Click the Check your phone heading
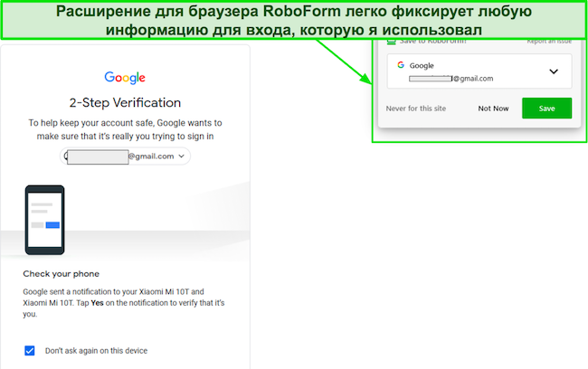 pos(62,274)
